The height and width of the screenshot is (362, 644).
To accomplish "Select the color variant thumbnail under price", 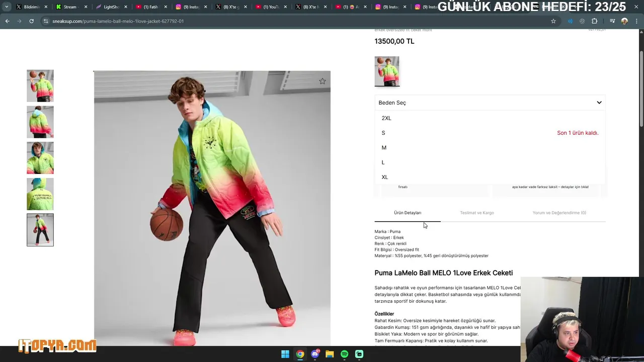I will click(x=387, y=71).
